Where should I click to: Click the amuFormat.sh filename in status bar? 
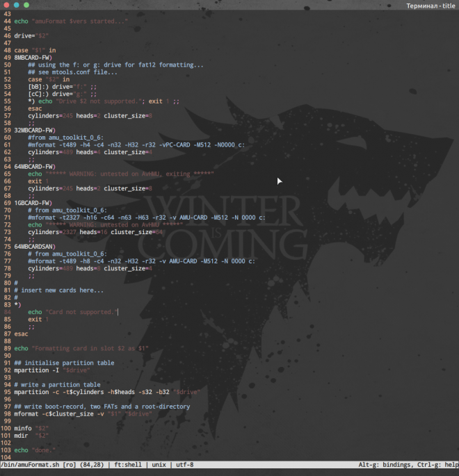[x=35, y=465]
